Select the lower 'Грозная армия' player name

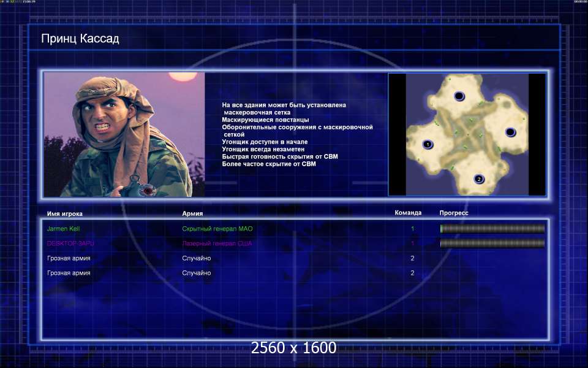(69, 273)
